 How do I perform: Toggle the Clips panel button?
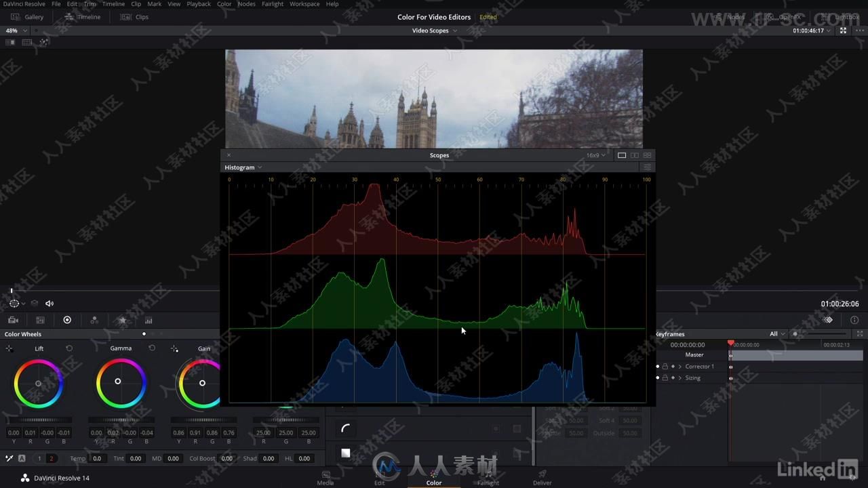134,17
